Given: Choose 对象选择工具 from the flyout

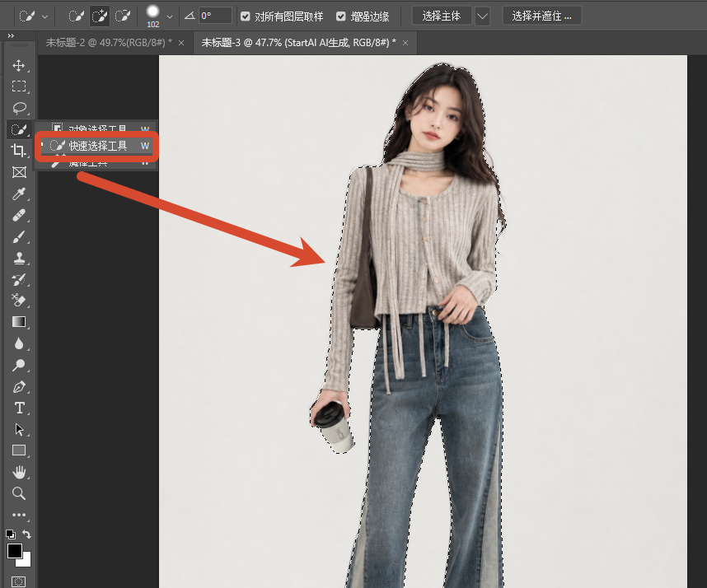Looking at the screenshot, I should click(x=97, y=128).
